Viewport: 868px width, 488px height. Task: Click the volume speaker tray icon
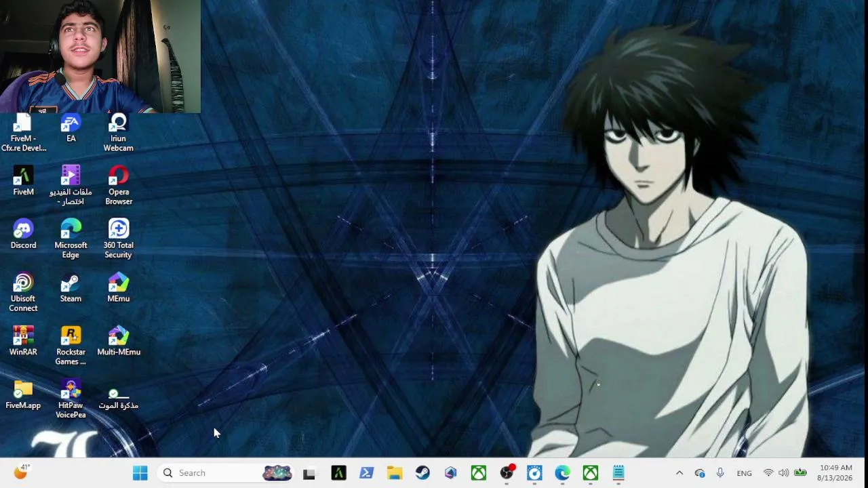coord(784,473)
